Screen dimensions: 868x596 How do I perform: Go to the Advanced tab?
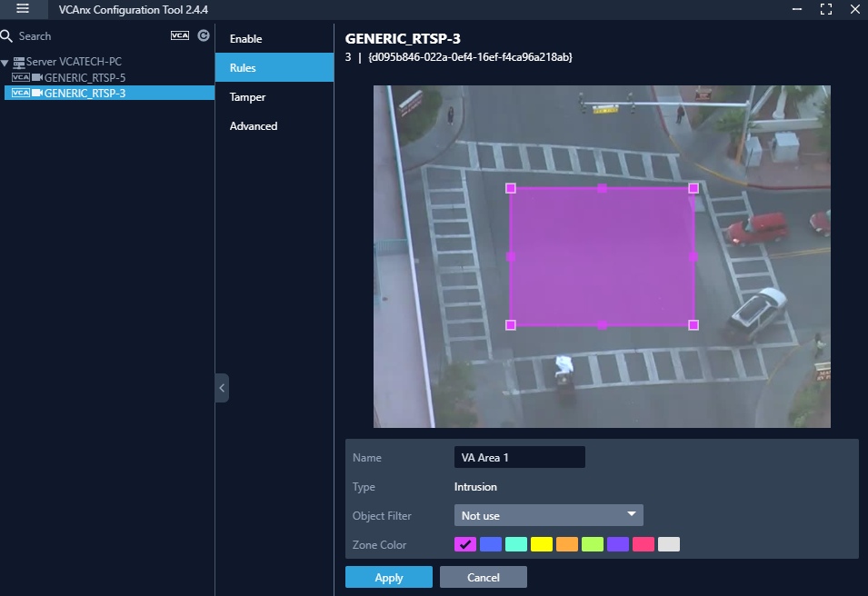pos(254,126)
